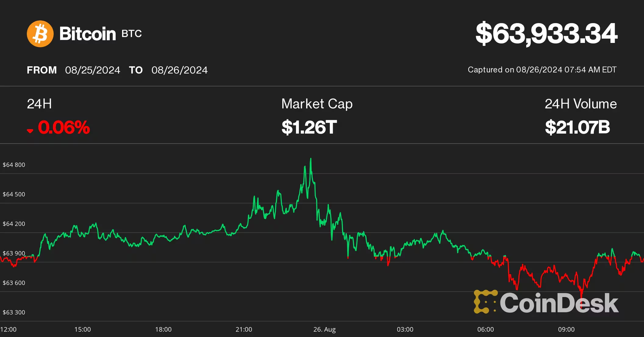
Task: Click the $63,933.34 price value
Action: click(x=546, y=34)
